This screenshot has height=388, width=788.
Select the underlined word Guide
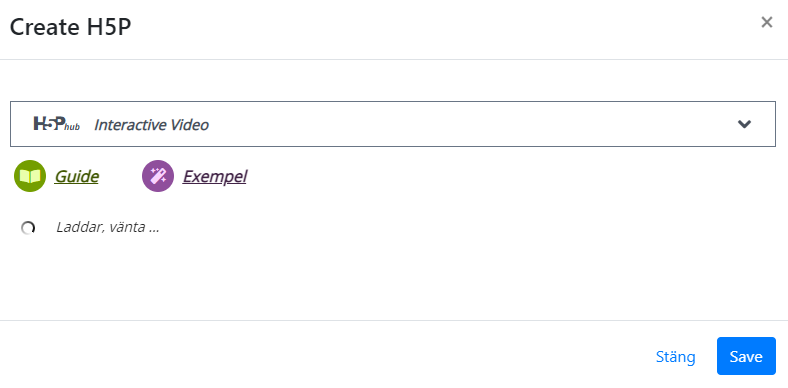tap(76, 176)
